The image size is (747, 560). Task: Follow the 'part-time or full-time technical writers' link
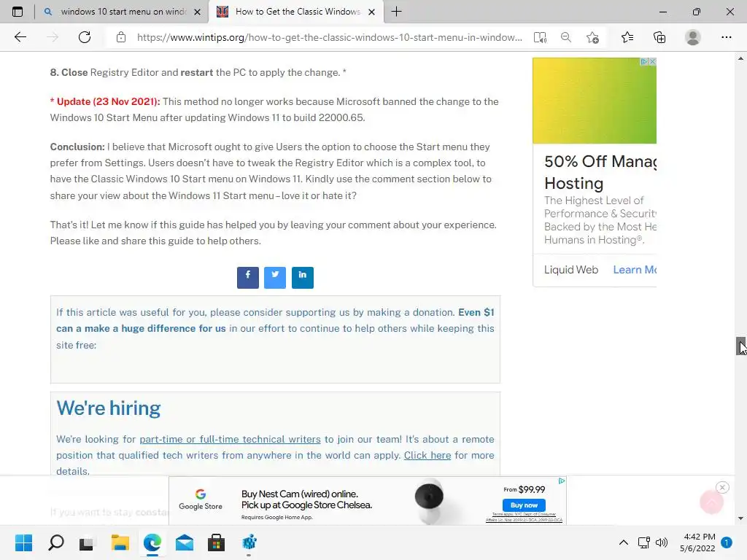pyautogui.click(x=230, y=439)
